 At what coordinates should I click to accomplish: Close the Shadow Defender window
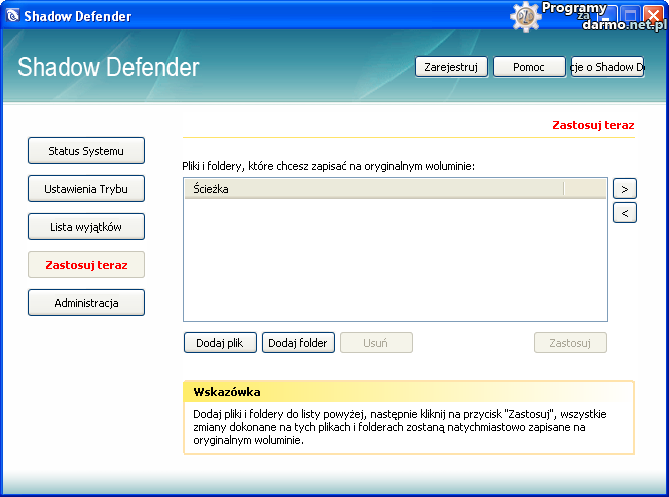pyautogui.click(x=653, y=16)
